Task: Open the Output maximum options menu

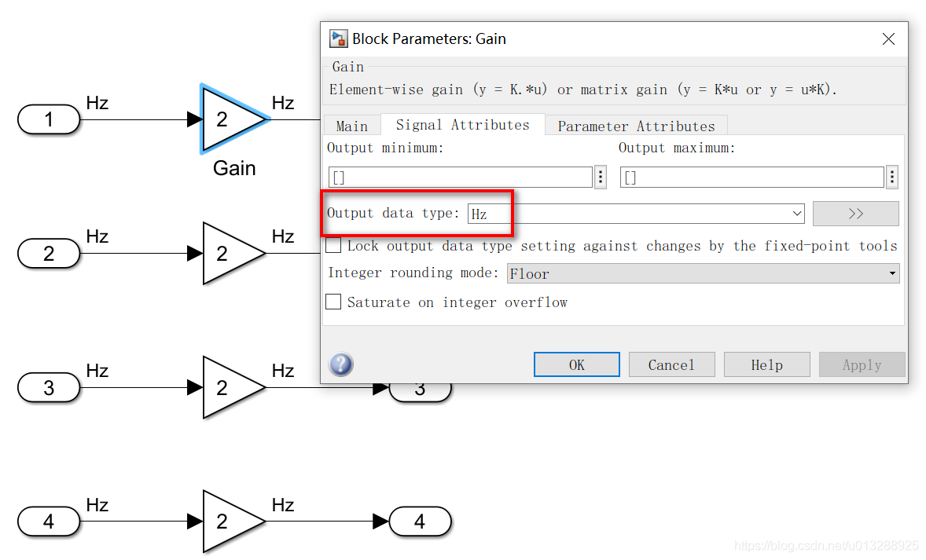Action: pos(891,178)
